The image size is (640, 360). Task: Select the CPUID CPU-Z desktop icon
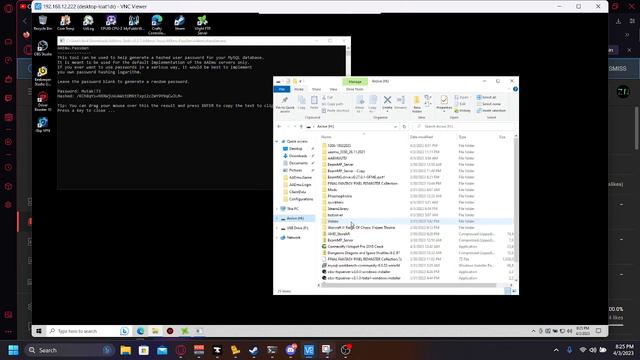pyautogui.click(x=111, y=23)
